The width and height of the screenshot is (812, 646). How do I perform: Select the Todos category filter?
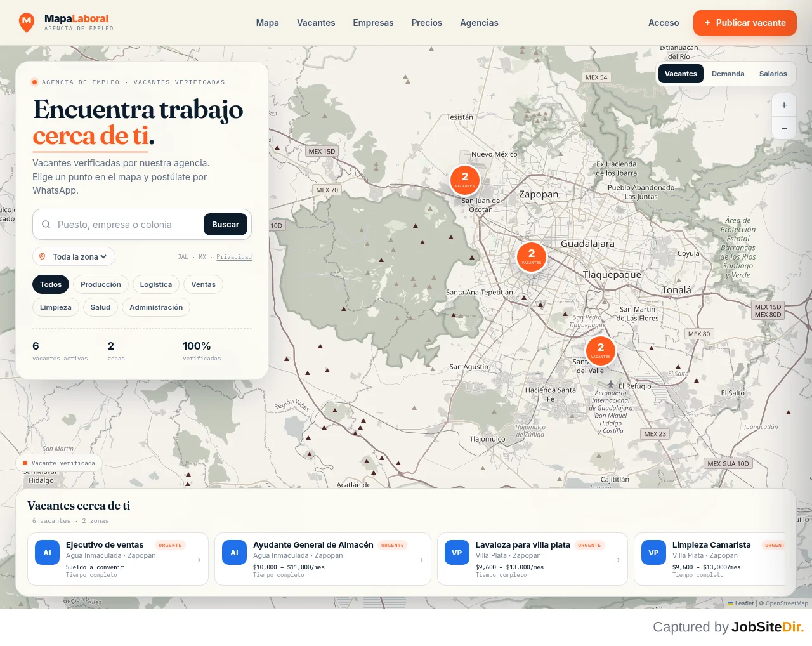(51, 284)
